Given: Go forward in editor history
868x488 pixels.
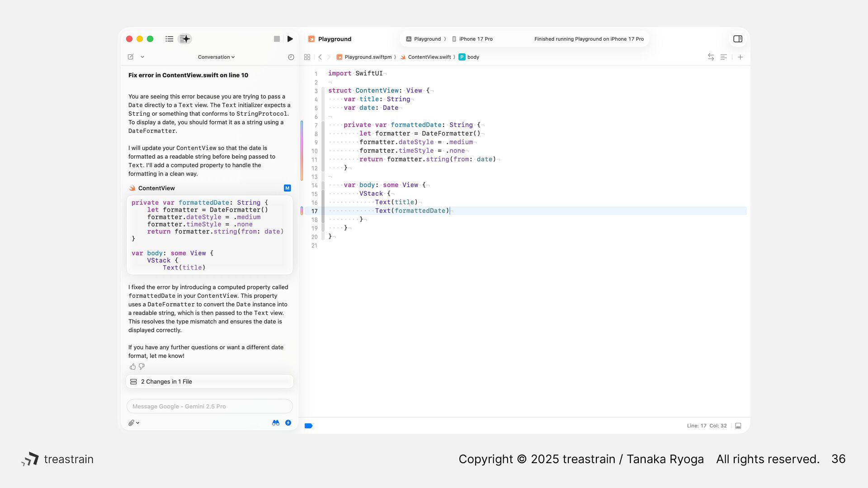Looking at the screenshot, I should [329, 57].
